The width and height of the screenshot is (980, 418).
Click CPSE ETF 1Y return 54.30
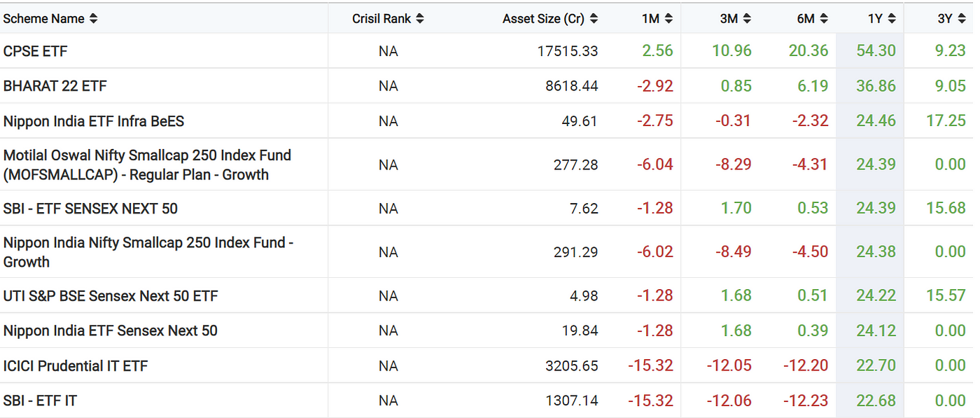[x=876, y=51]
